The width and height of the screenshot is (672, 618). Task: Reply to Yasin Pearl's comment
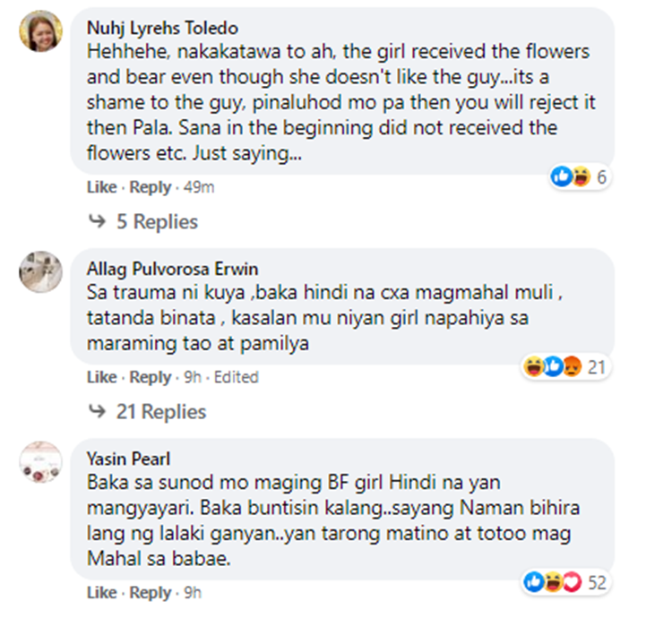coord(150,593)
